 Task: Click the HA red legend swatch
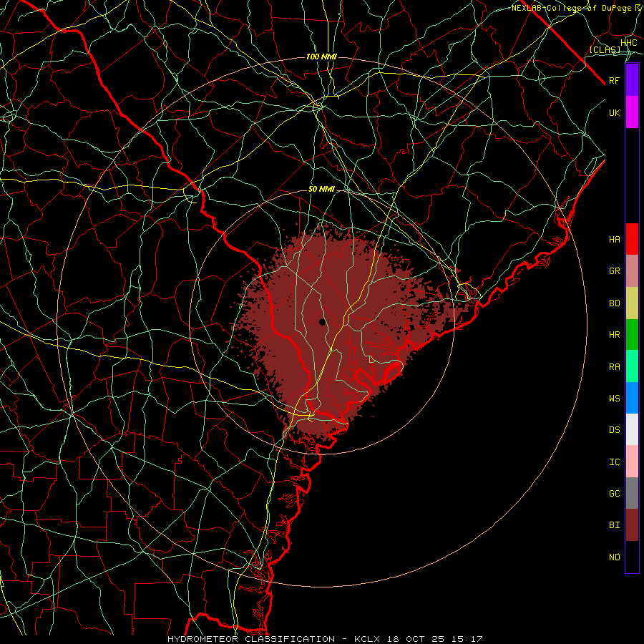[x=632, y=239]
